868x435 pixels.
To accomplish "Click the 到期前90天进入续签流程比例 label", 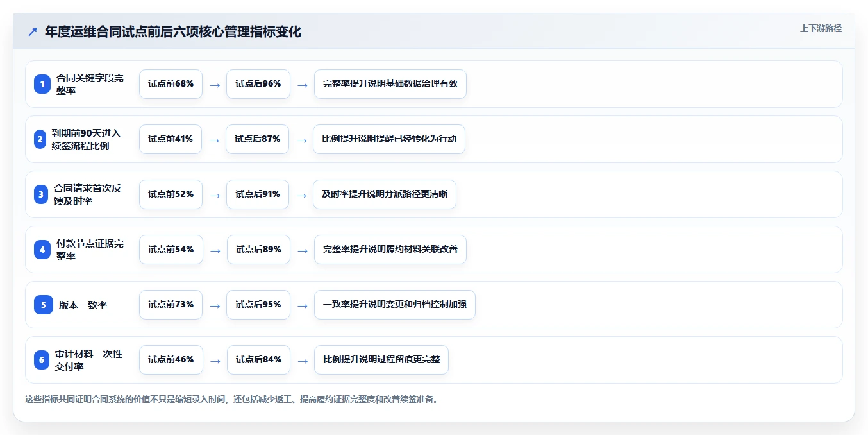I will [x=86, y=139].
